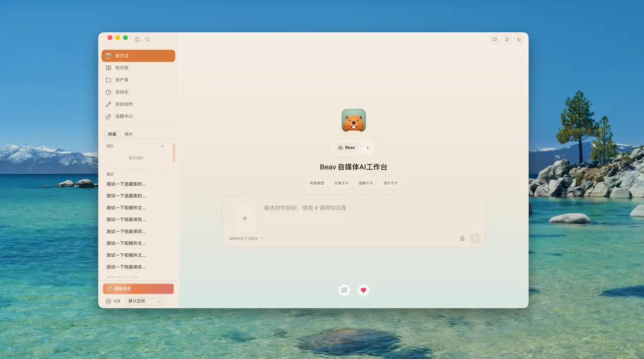The image size is (644, 359).
Task: Open the round feedback button beside the heart
Action: click(344, 290)
